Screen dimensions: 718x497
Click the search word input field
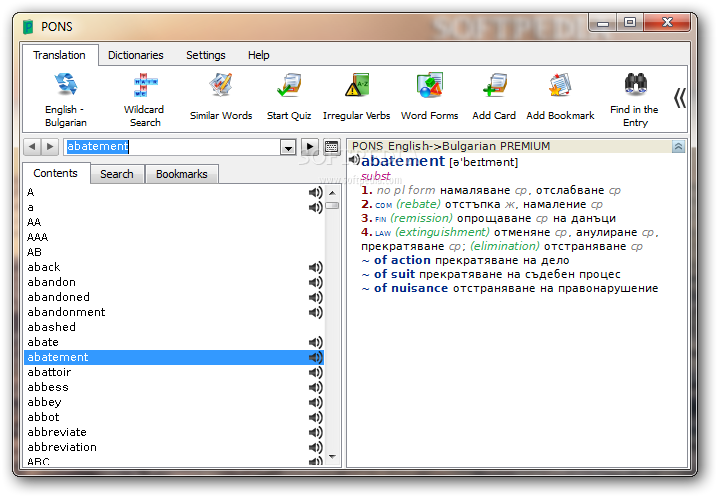[172, 147]
